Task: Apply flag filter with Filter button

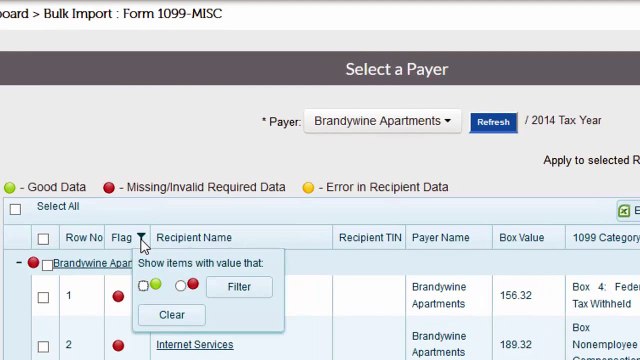Action: tap(239, 287)
